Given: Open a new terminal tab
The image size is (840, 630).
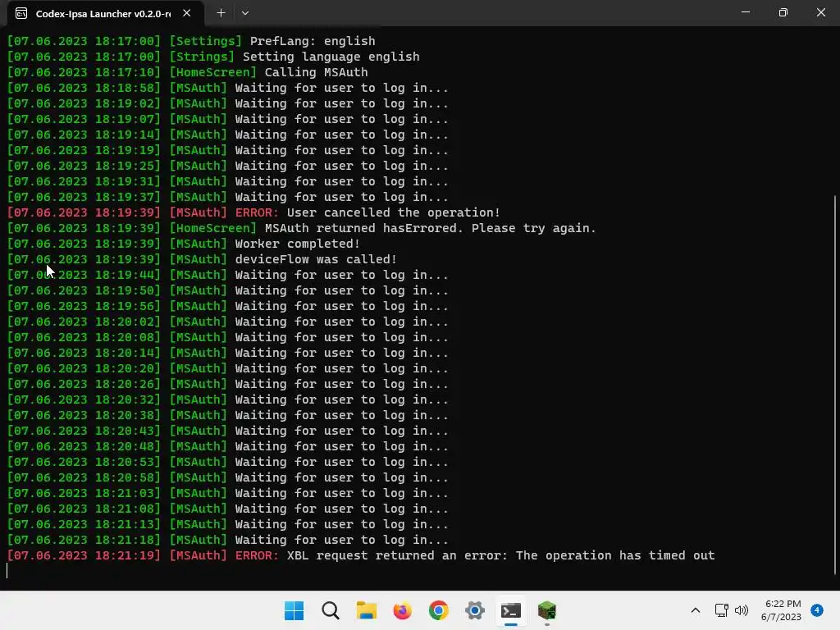Looking at the screenshot, I should [221, 13].
